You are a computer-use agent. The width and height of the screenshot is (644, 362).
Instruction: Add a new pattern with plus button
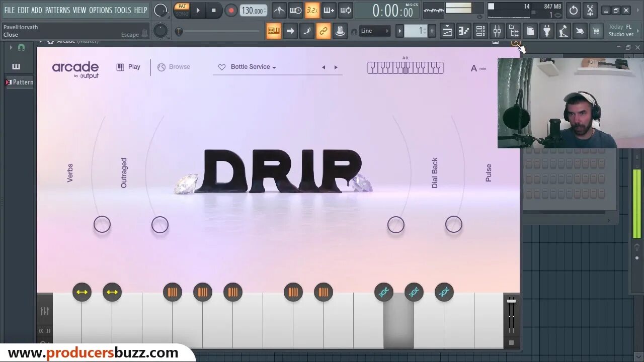[x=431, y=31]
